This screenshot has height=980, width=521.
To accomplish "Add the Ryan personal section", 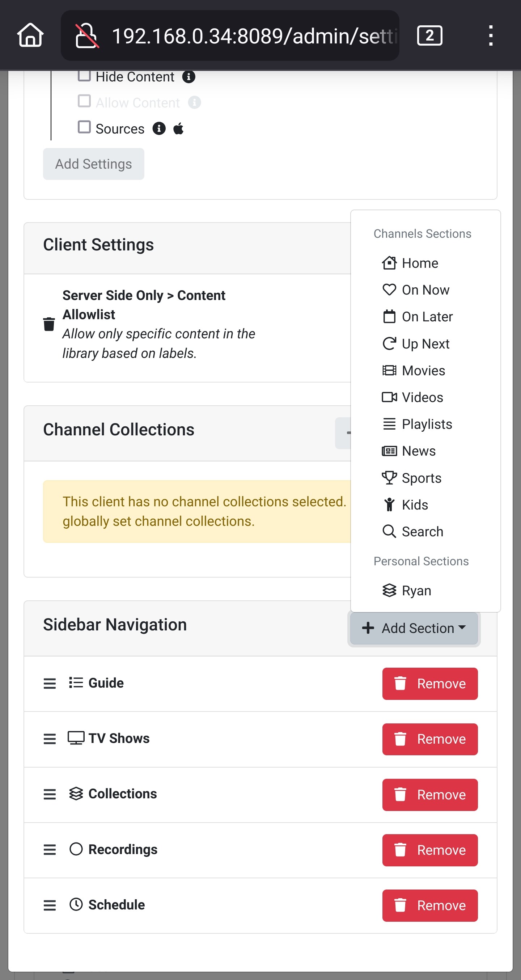I will [x=416, y=591].
